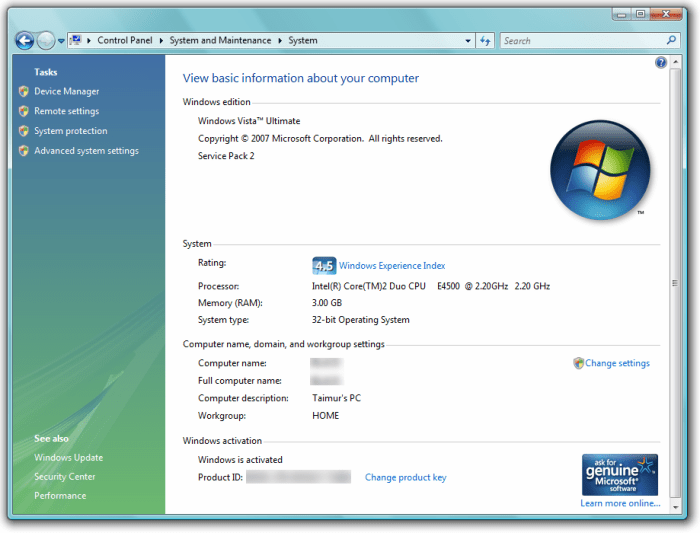This screenshot has height=533, width=700.
Task: Open System protection task link
Action: 71,131
